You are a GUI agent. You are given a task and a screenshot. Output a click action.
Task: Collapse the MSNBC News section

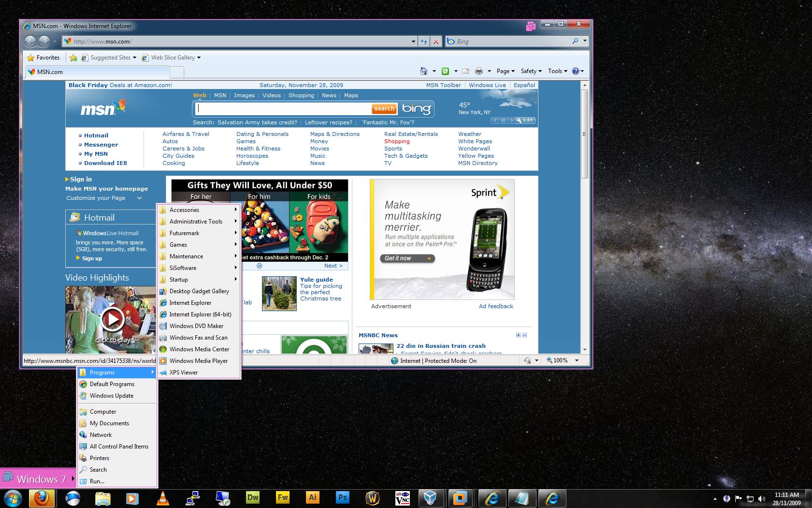click(x=525, y=335)
